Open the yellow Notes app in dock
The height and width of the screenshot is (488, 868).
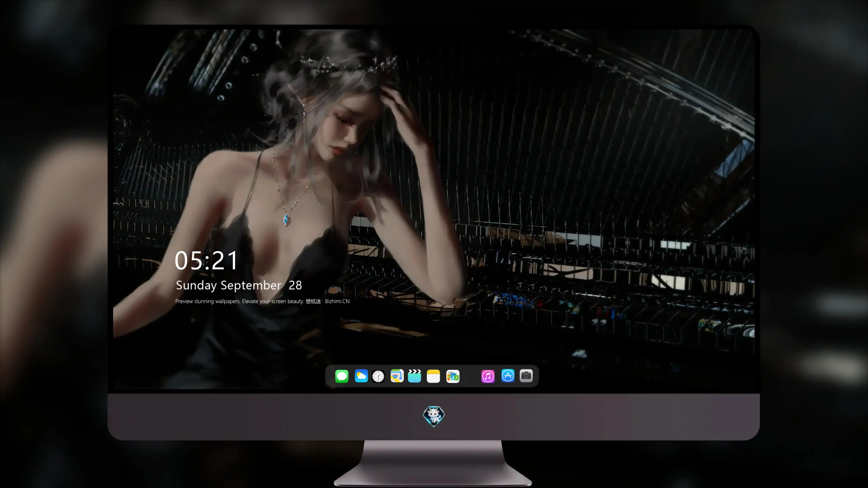[433, 376]
